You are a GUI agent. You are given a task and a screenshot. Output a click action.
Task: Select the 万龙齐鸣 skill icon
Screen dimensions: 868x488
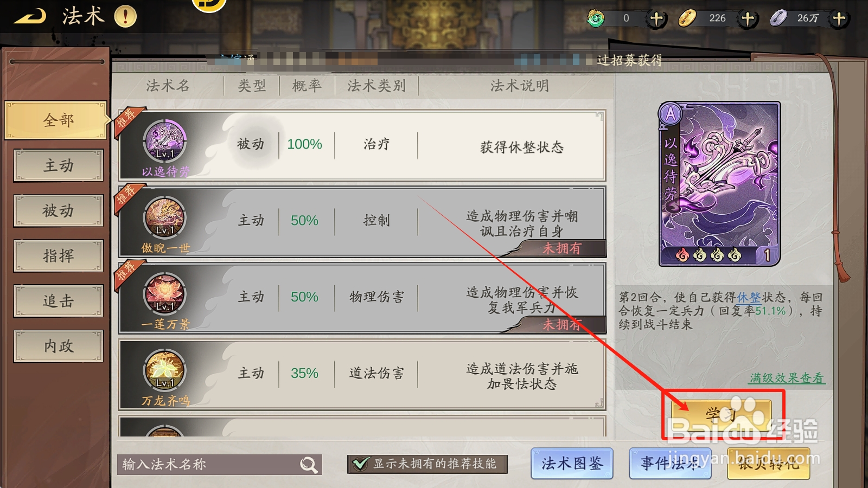tap(164, 370)
